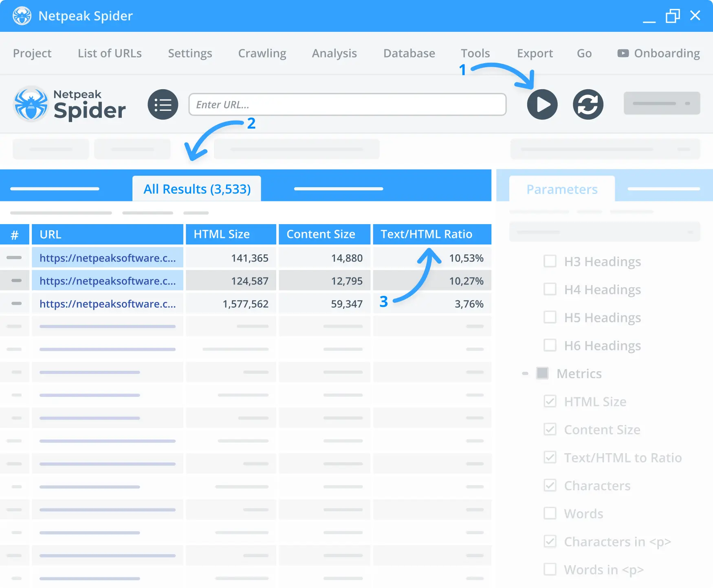Image resolution: width=713 pixels, height=588 pixels.
Task: Open the list menu icon button
Action: [x=163, y=104]
